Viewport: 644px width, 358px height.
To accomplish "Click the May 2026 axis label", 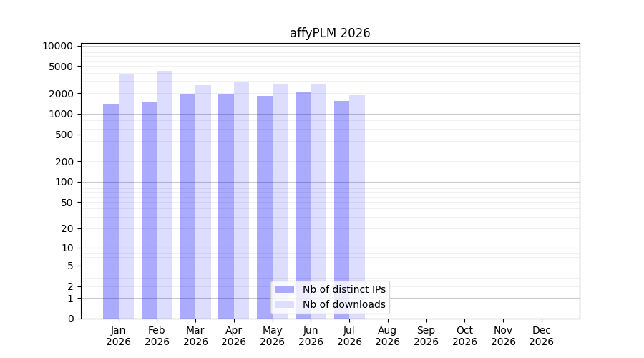I will coord(273,336).
